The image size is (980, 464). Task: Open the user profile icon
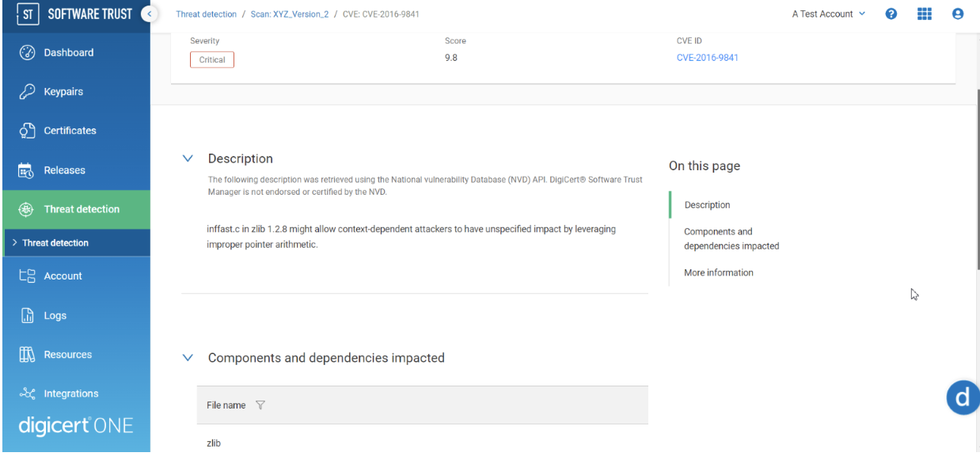click(958, 14)
